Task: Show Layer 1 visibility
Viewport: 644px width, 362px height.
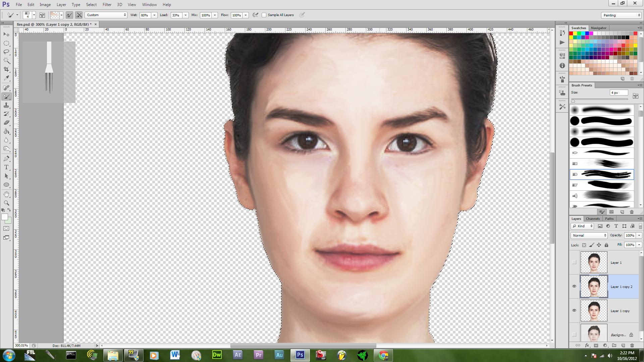Action: (x=574, y=262)
